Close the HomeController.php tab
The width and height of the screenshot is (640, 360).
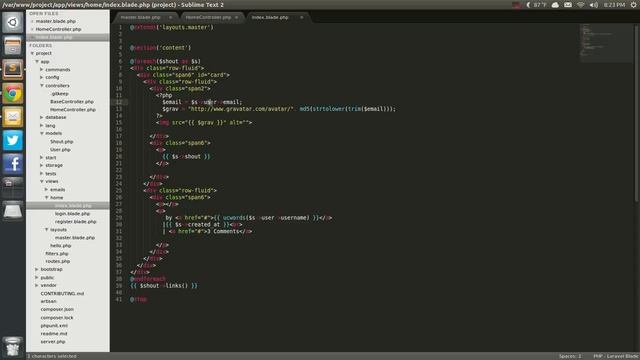click(236, 17)
